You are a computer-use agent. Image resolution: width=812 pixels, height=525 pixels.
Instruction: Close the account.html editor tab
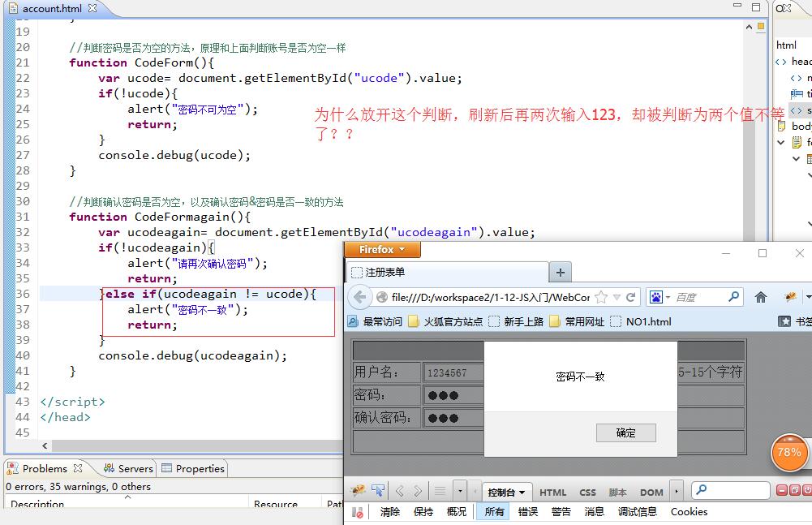92,8
